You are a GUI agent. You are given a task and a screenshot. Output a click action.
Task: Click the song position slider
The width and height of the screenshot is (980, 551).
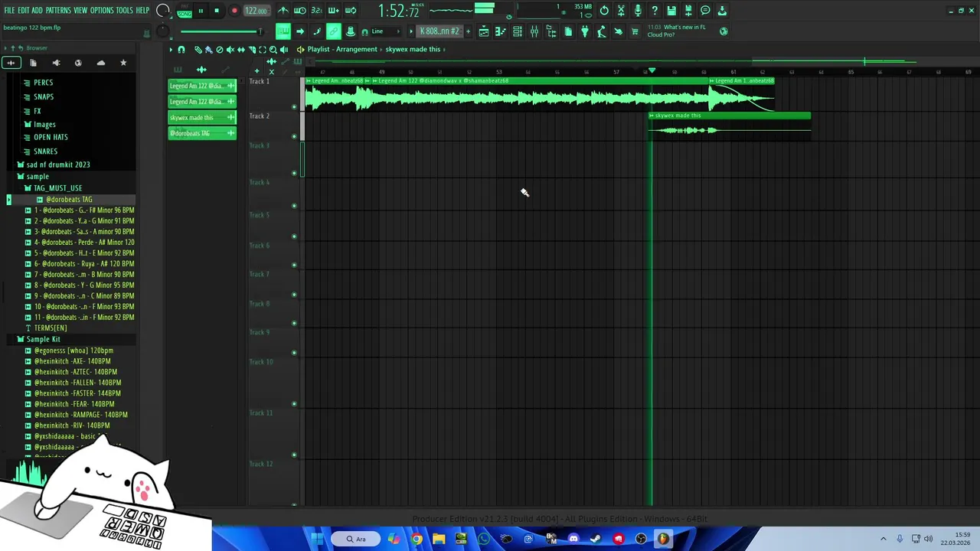(x=220, y=31)
